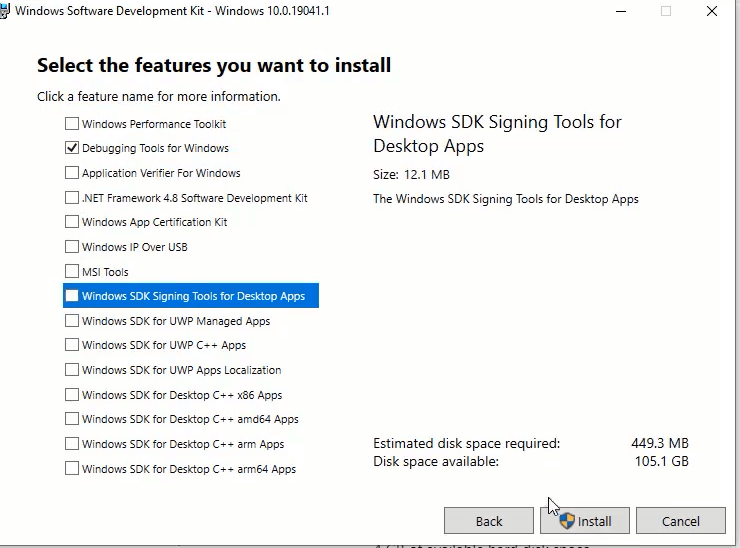This screenshot has width=740, height=548.
Task: Show info for Windows IP Over USB
Action: [135, 247]
